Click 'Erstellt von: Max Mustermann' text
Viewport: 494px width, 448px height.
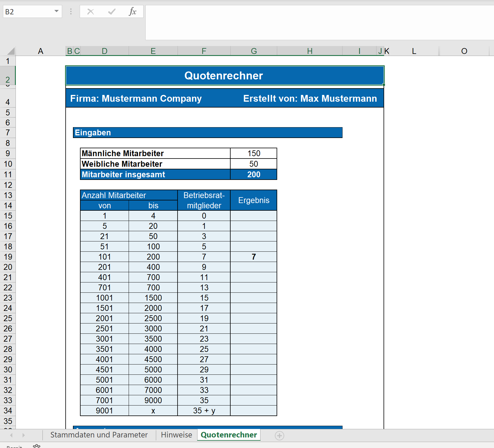[310, 98]
